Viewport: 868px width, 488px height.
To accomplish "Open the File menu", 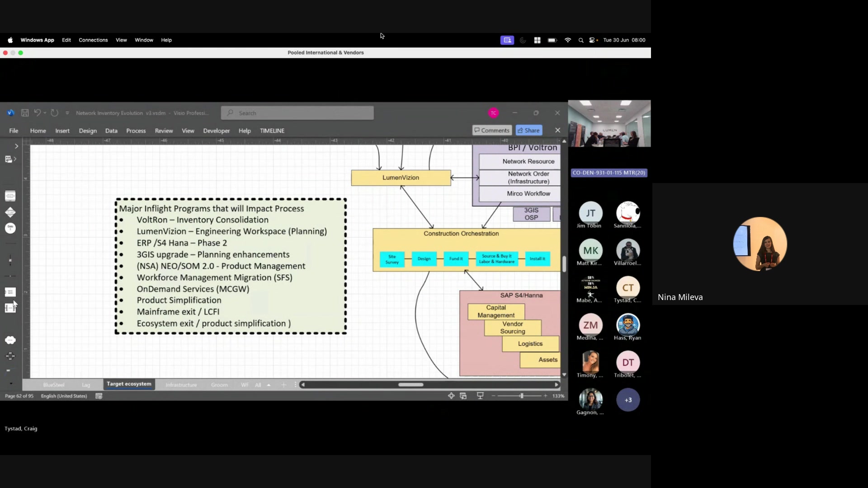I will (x=14, y=131).
